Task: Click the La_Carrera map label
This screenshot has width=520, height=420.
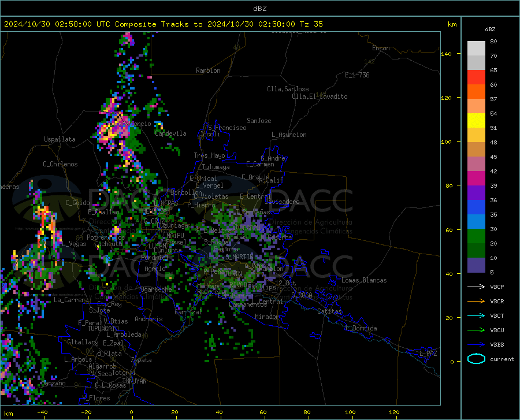Action: (71, 300)
